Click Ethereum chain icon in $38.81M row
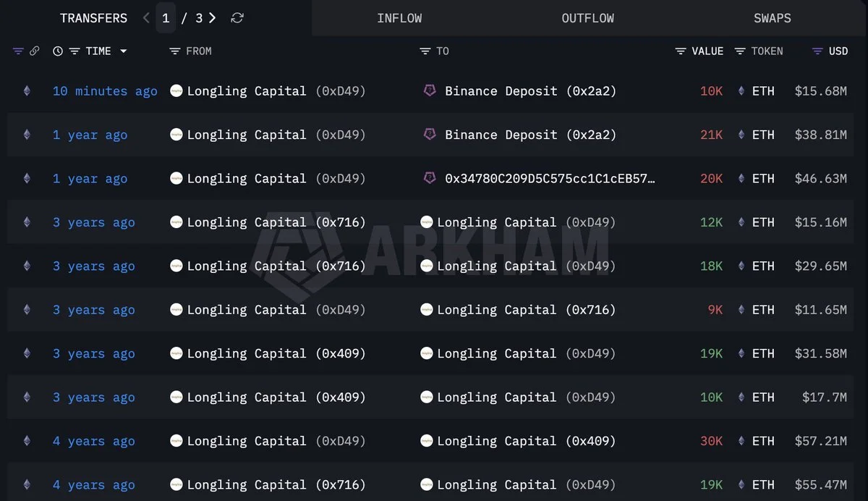The image size is (868, 501). coord(27,135)
